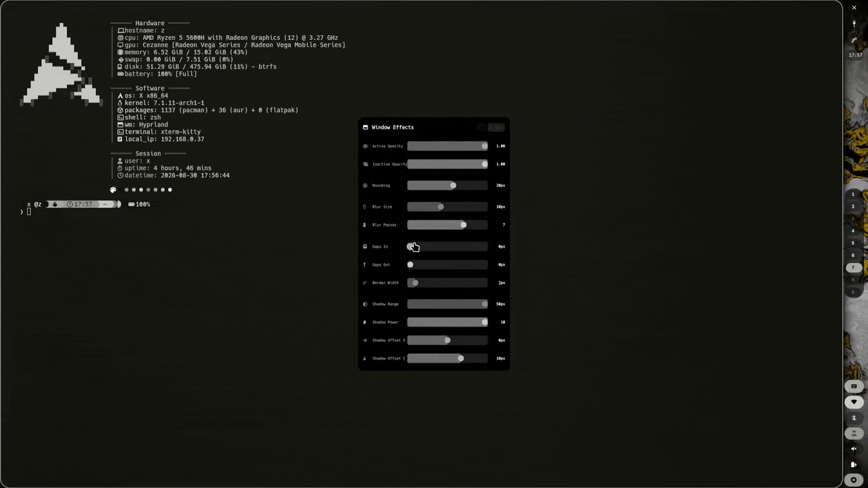Click the icon next to Gaps In

(x=365, y=247)
